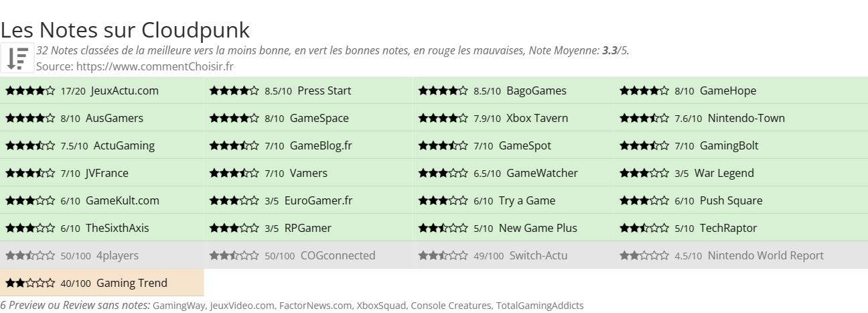
Task: Click the star rating beside GameSpot
Action: click(443, 145)
